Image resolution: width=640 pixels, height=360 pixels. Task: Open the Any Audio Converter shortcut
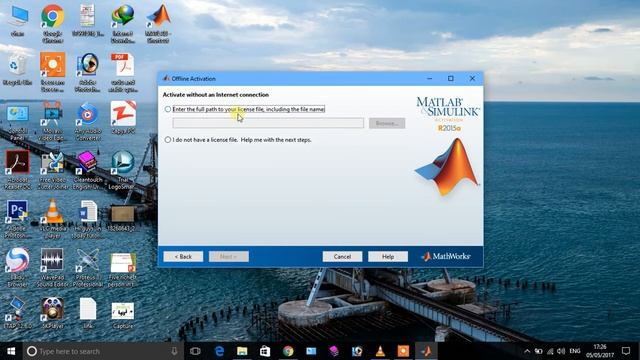(x=87, y=121)
